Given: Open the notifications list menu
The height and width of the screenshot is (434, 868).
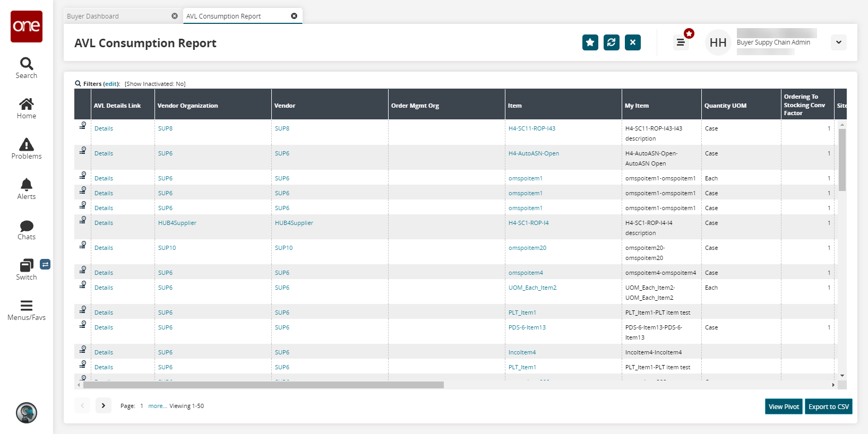Looking at the screenshot, I should [x=681, y=42].
